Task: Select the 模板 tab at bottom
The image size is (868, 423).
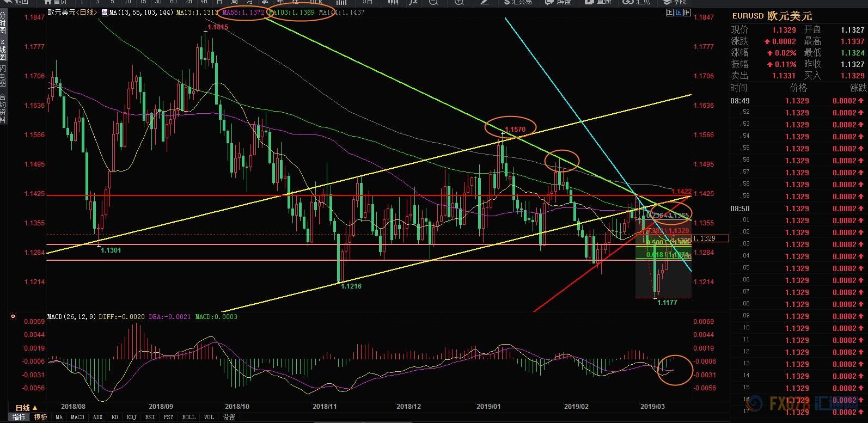Action: click(x=40, y=417)
